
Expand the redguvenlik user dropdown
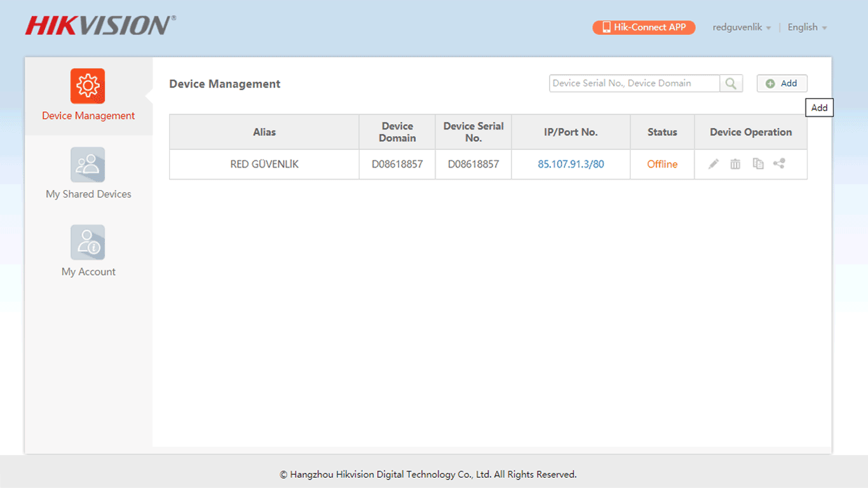tap(742, 27)
